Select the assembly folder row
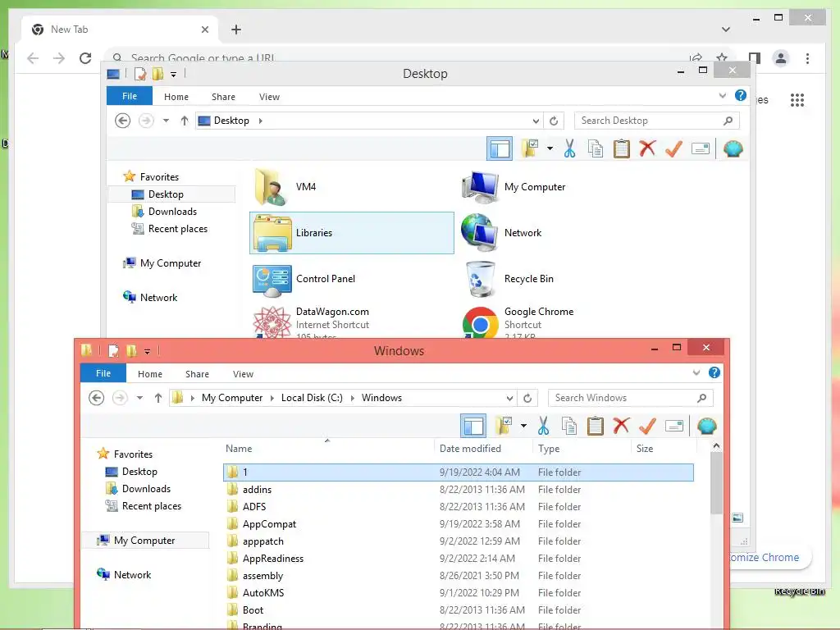 coord(458,575)
